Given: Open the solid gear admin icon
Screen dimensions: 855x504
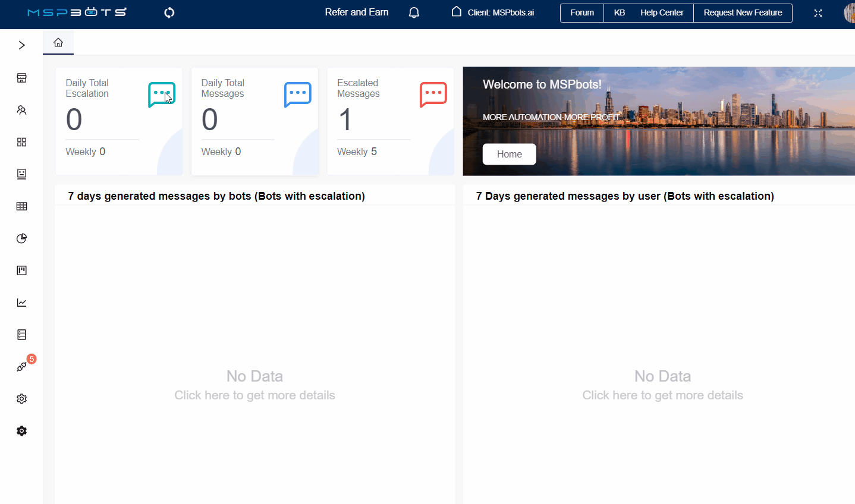Looking at the screenshot, I should pos(22,431).
